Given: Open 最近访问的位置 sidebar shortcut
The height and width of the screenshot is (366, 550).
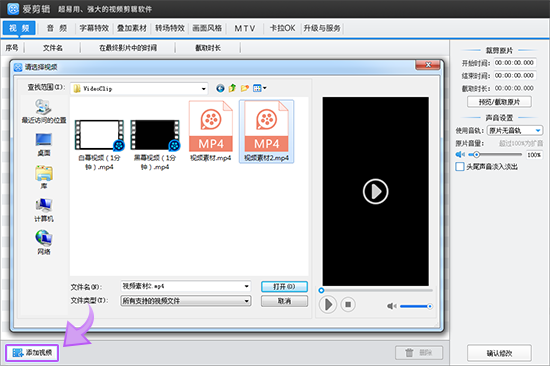Looking at the screenshot, I should [44, 112].
